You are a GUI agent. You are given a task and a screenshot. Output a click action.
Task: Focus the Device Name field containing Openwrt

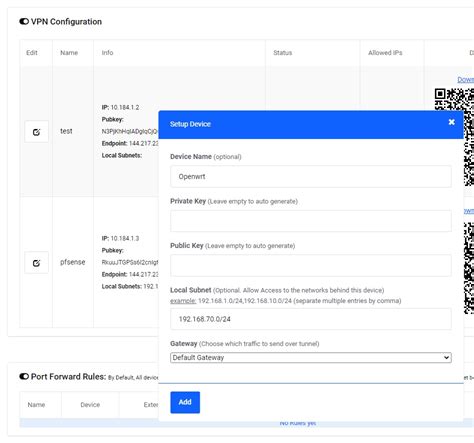(311, 176)
